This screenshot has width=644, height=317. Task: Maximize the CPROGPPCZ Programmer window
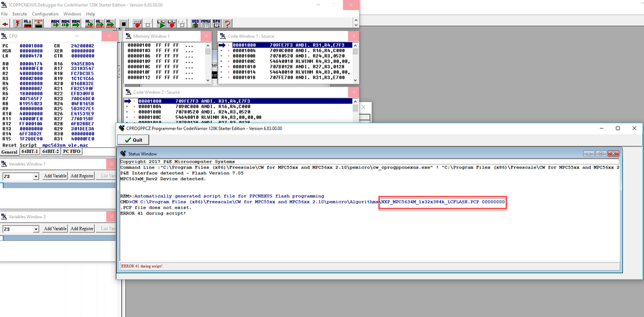pos(618,128)
